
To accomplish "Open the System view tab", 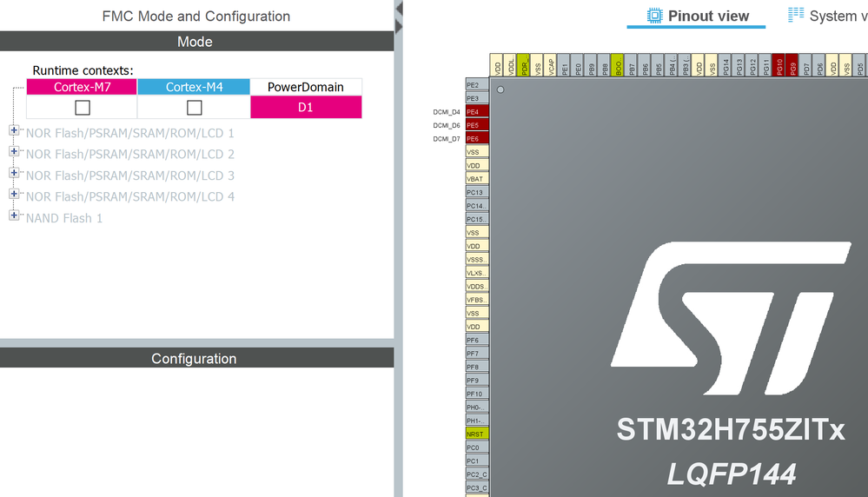I will click(827, 16).
